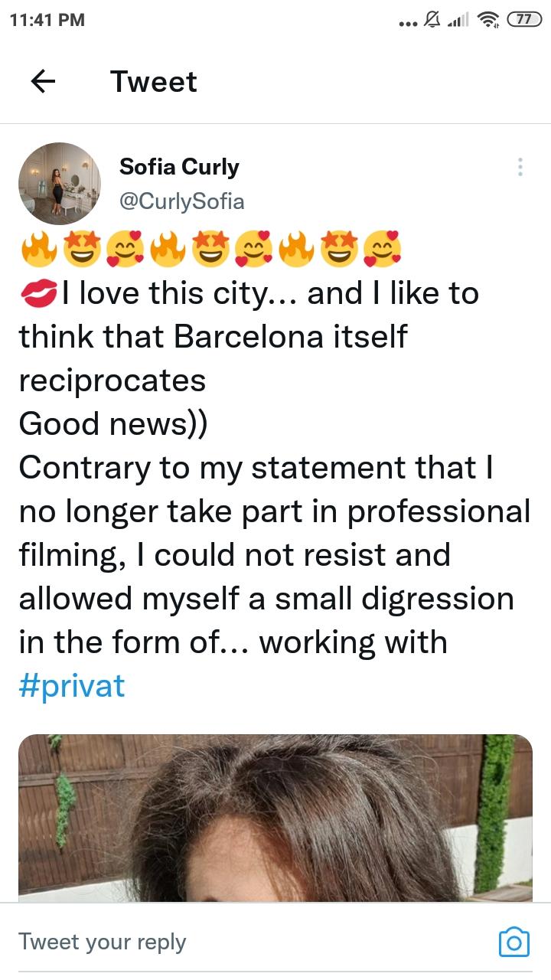Tap the kiss lips emoji
This screenshot has width=551, height=980.
(36, 295)
